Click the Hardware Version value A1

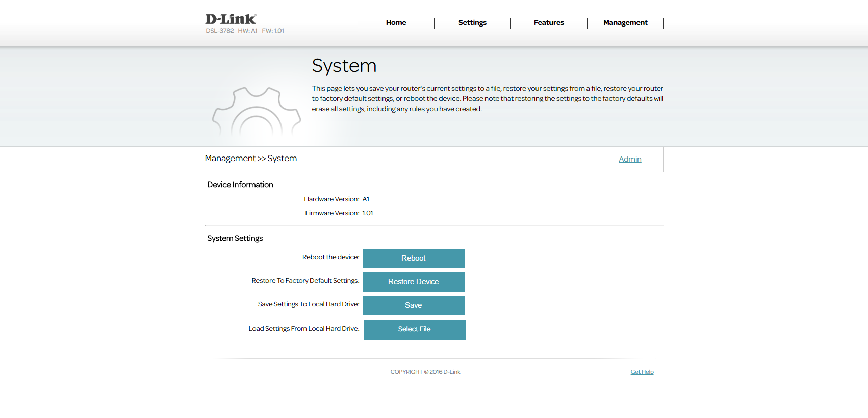click(366, 199)
